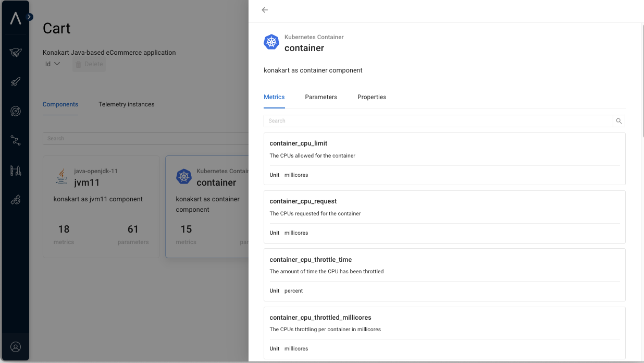Click the metrics Search input field
The width and height of the screenshot is (644, 363).
(x=438, y=121)
